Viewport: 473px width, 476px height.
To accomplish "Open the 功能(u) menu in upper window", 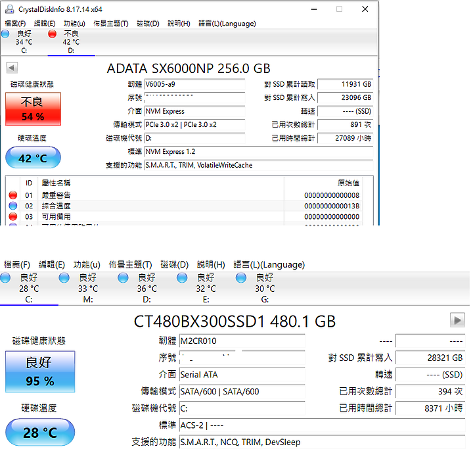I will (x=74, y=24).
